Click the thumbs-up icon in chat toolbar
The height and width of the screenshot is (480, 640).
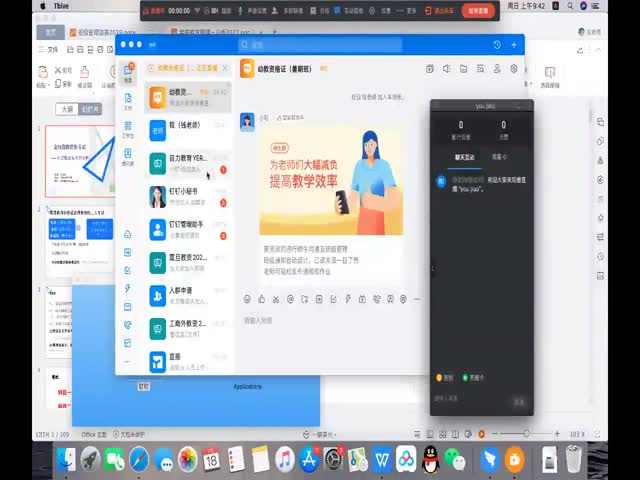[x=261, y=299]
